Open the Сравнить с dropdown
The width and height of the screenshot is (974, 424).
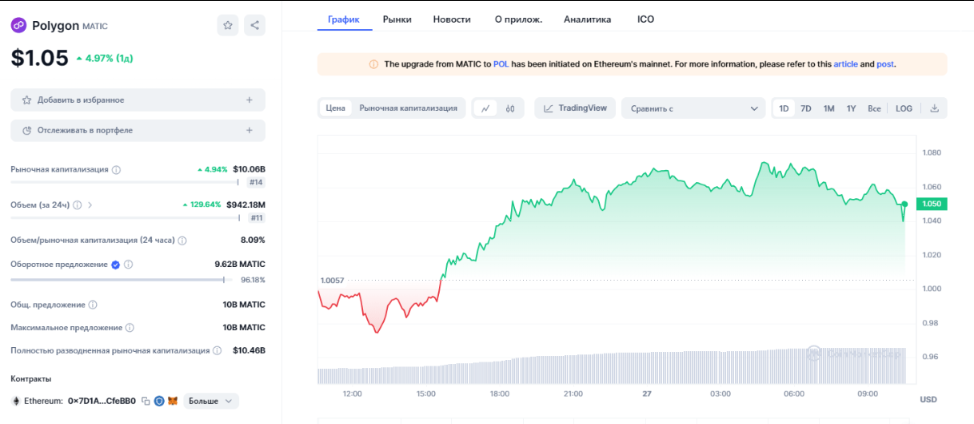tap(693, 109)
